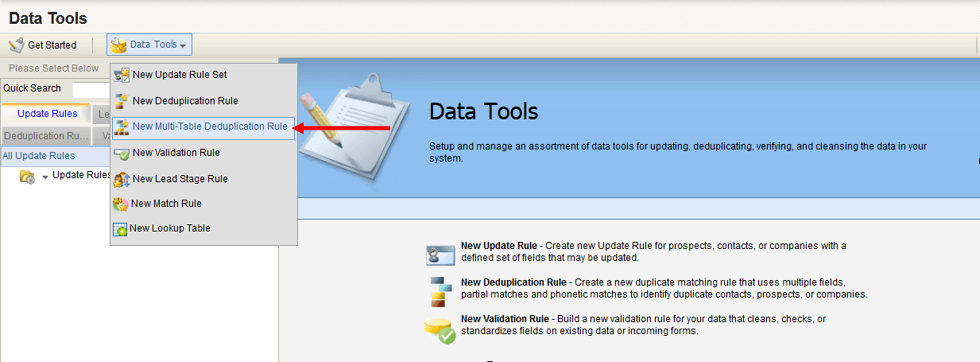Focus the Quick Search input field
This screenshot has height=362, width=980.
click(x=91, y=89)
